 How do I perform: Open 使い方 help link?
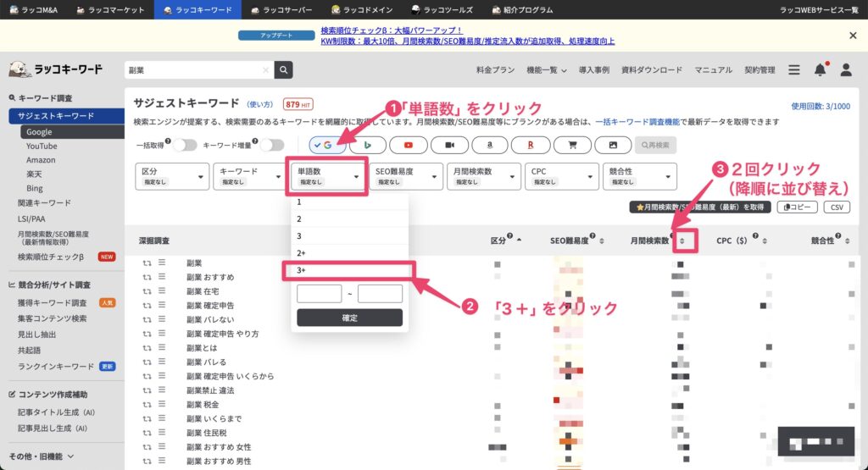click(x=259, y=104)
